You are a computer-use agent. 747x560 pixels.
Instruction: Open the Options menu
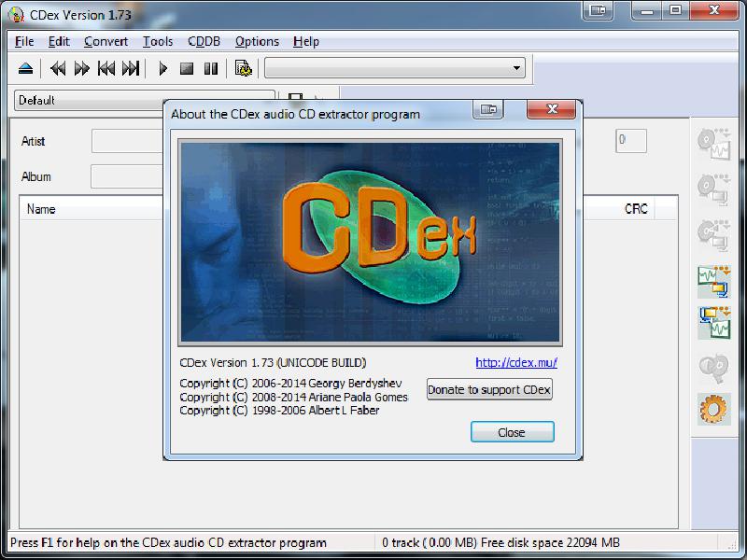tap(257, 42)
